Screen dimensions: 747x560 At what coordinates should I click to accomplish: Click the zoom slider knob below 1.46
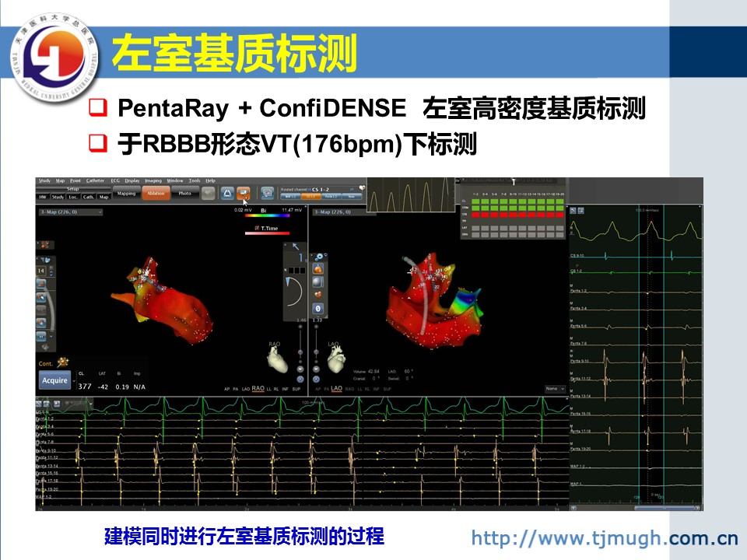(x=300, y=352)
